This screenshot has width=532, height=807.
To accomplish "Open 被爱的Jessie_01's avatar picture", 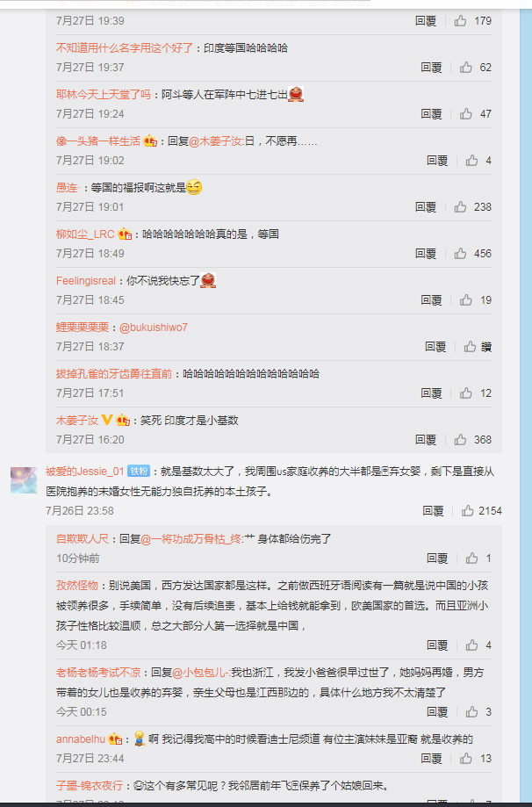I will coord(24,480).
